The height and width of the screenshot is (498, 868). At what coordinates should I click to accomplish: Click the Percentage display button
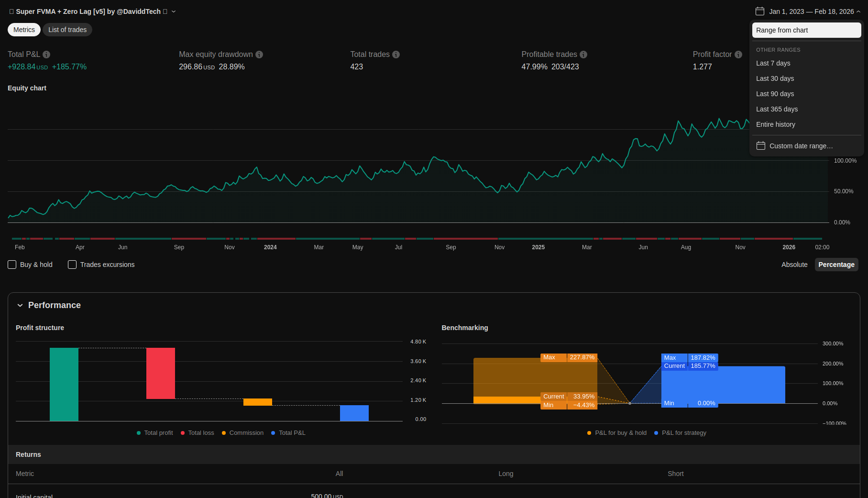pos(836,265)
